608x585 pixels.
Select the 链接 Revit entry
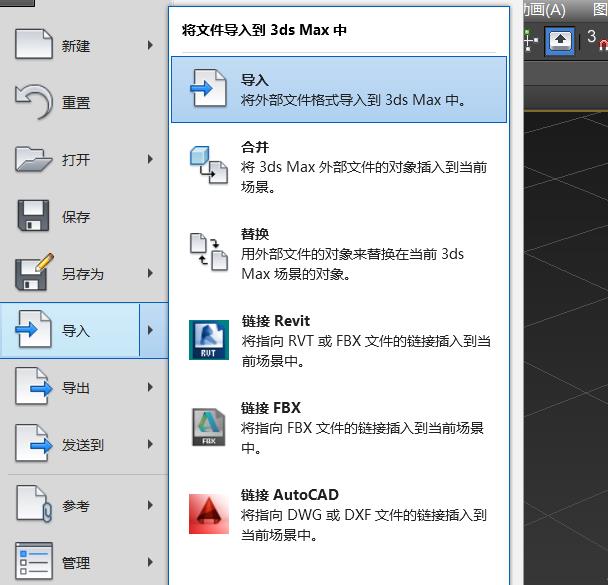[x=339, y=341]
